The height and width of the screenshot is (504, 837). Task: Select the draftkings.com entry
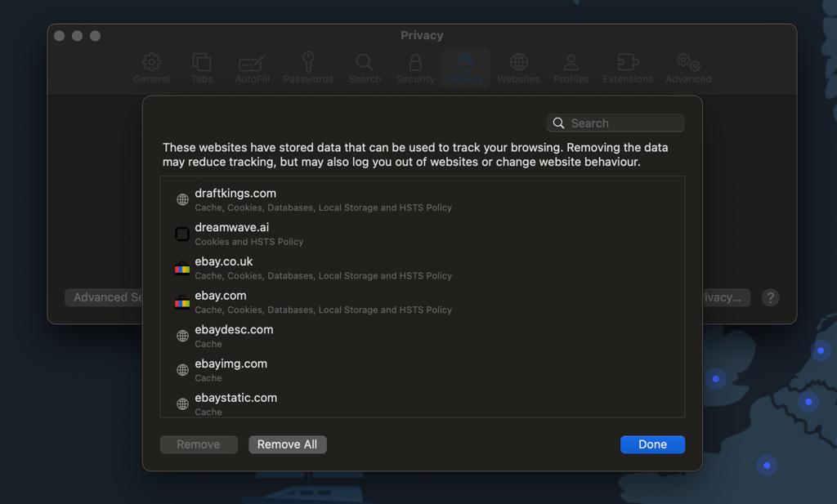(423, 199)
